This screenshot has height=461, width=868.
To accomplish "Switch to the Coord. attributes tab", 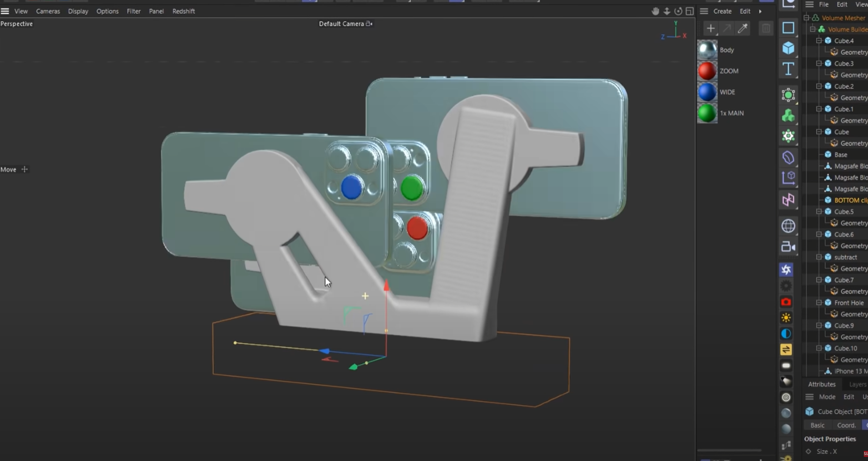I will tap(846, 425).
